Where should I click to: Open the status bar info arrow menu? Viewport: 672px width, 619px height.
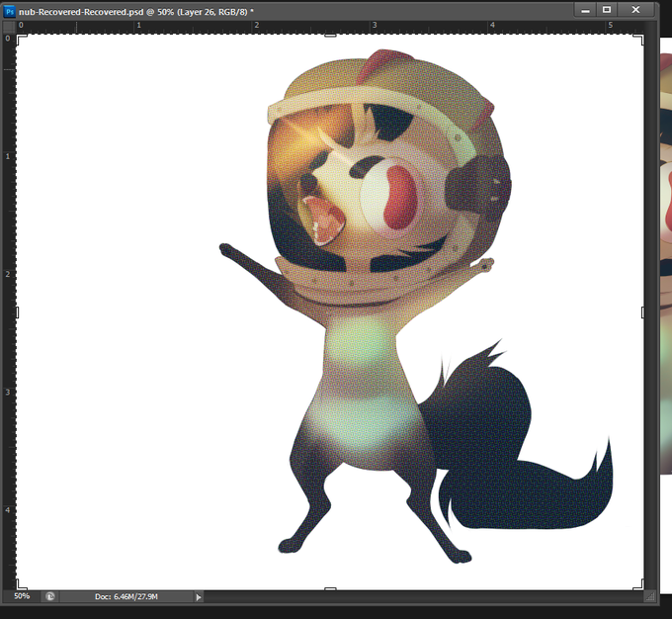[198, 596]
